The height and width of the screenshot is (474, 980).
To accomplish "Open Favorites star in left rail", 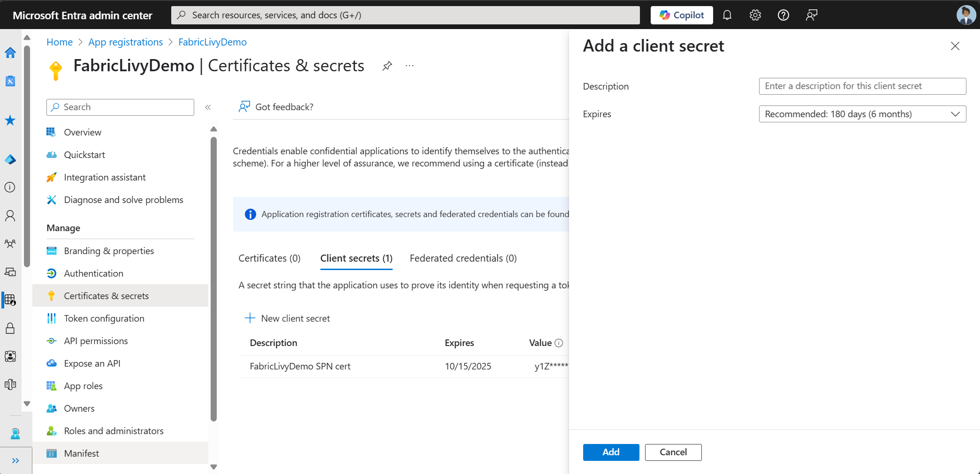I will coord(10,120).
